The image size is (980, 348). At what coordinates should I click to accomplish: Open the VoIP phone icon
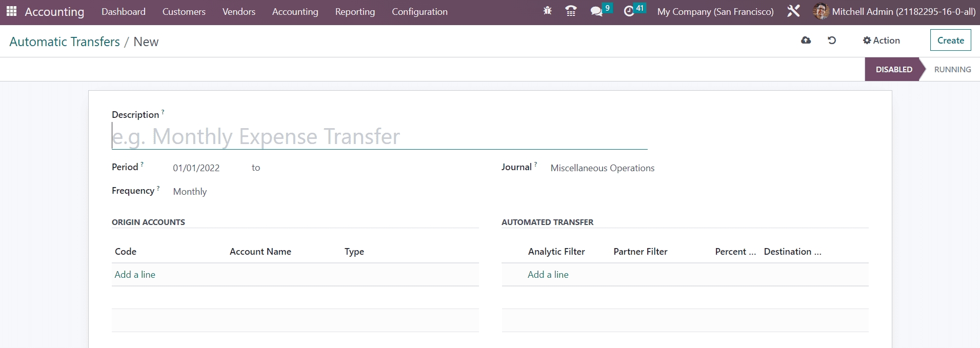[570, 11]
